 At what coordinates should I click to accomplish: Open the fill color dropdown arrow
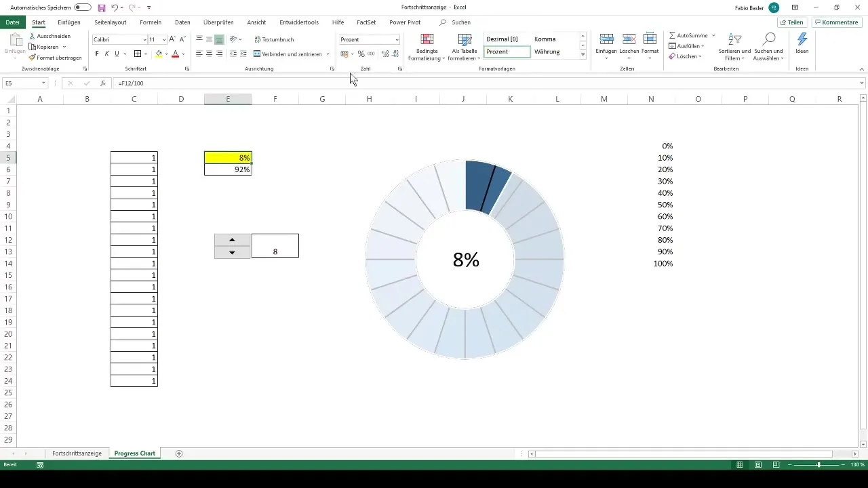(x=167, y=54)
